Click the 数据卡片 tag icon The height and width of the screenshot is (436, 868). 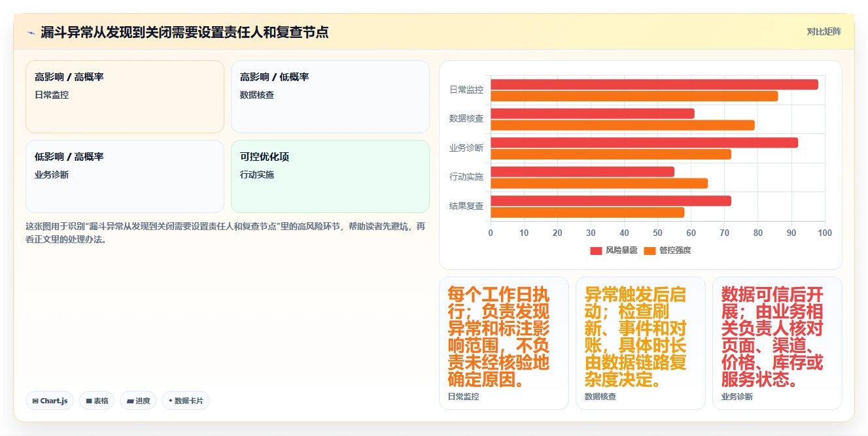coord(171,401)
